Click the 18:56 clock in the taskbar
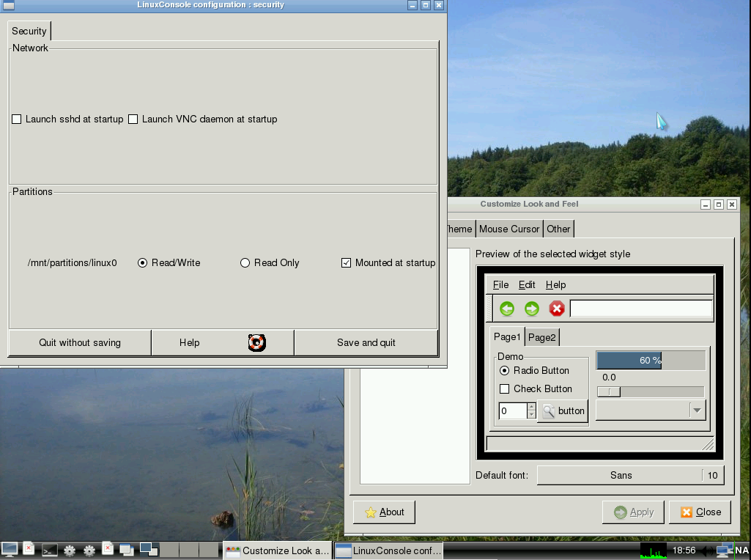Screen dimensions: 751x560 pos(684,550)
